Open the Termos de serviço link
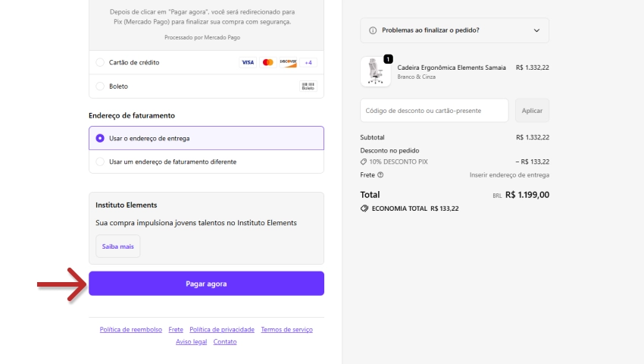 [x=286, y=329]
